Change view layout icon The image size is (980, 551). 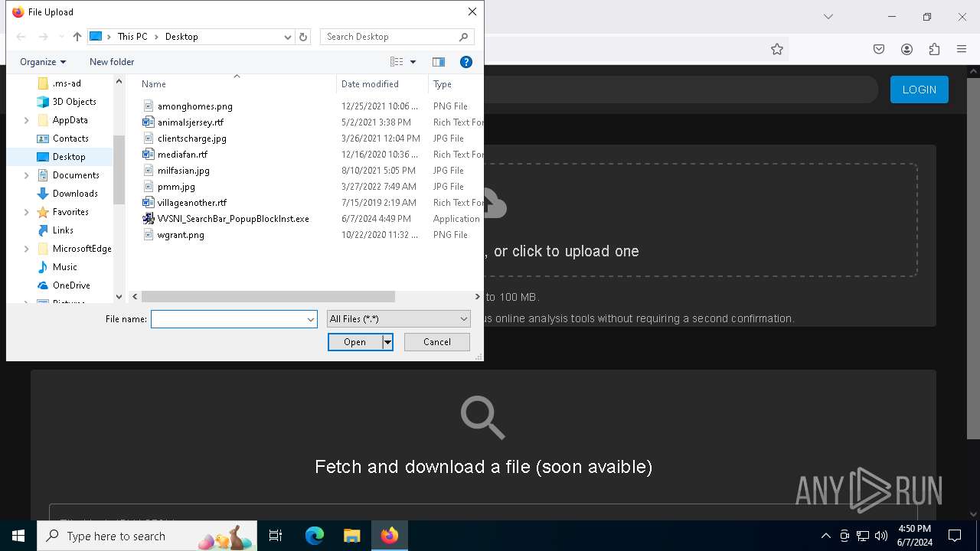click(397, 62)
